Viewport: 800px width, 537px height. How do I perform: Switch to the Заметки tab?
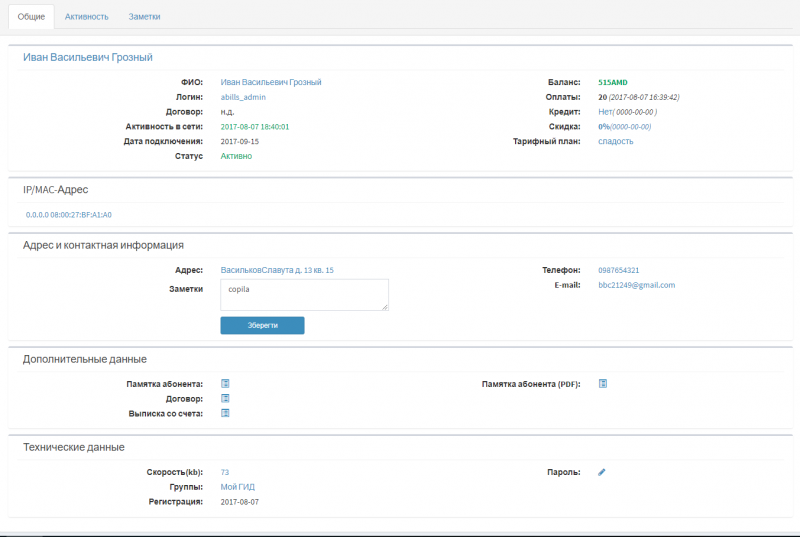point(144,17)
